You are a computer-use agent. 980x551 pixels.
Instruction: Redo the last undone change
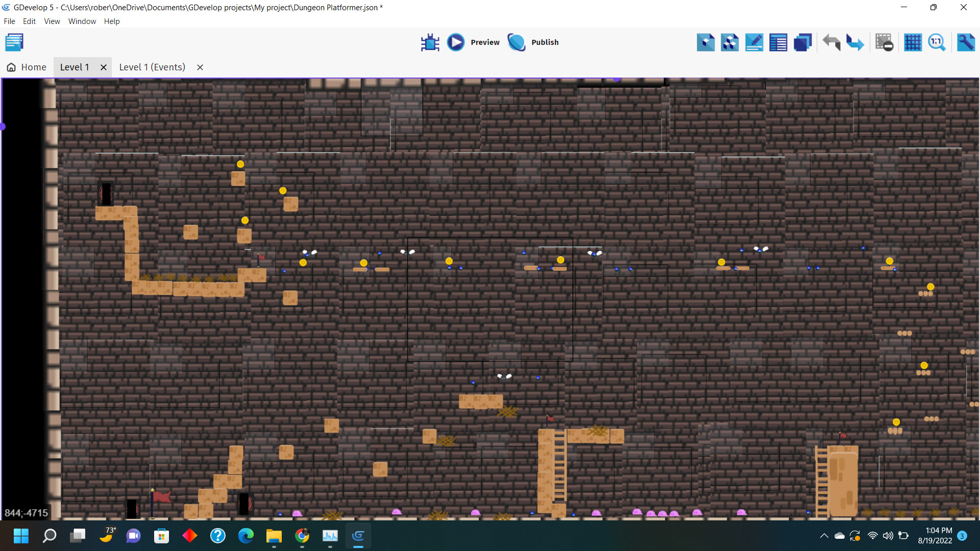click(x=854, y=42)
